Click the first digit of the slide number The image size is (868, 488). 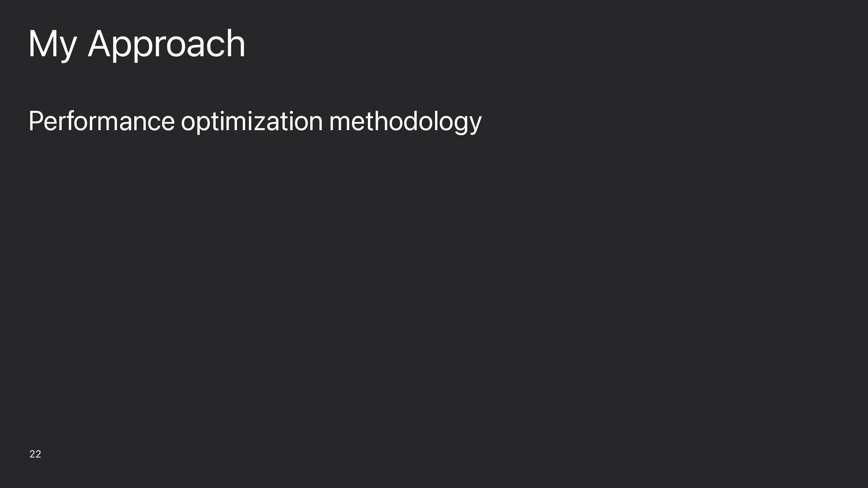coord(32,454)
